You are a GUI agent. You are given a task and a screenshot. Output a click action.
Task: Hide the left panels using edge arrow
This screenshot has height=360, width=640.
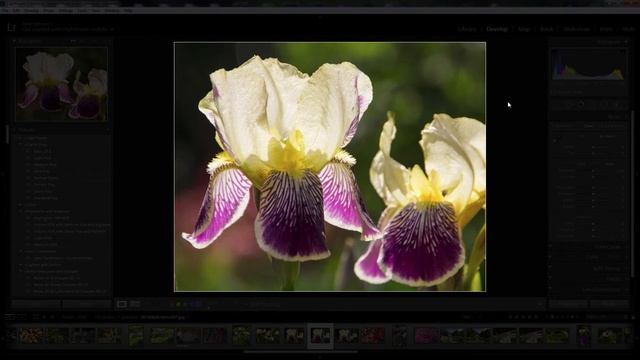coord(2,174)
